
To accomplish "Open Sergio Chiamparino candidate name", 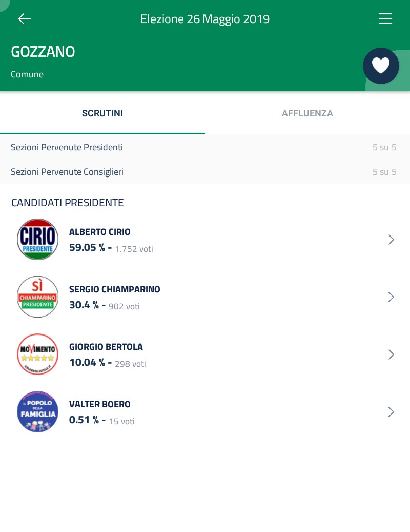I will [115, 289].
